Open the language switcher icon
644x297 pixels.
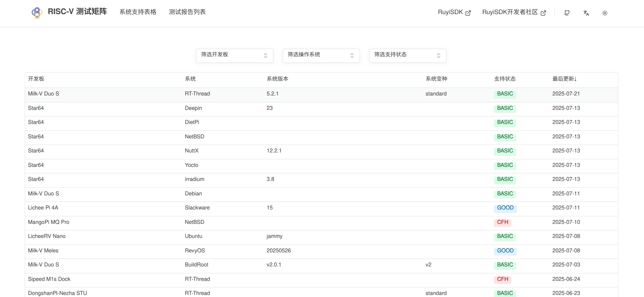coord(586,13)
